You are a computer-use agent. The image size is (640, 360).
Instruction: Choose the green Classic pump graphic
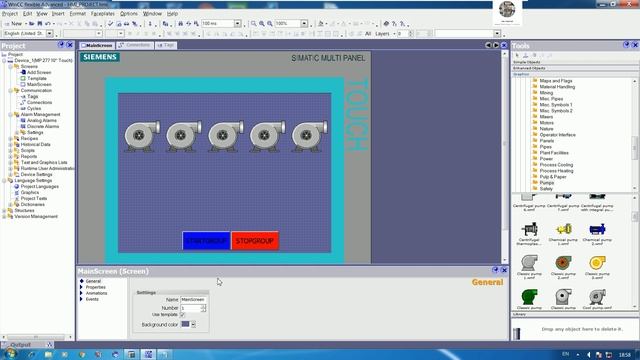[529, 297]
